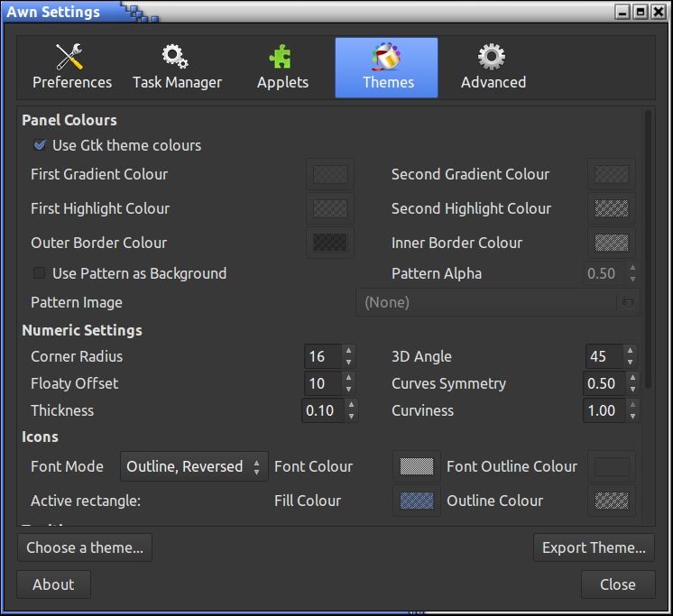Open the About dialog
The width and height of the screenshot is (673, 616).
(x=53, y=584)
